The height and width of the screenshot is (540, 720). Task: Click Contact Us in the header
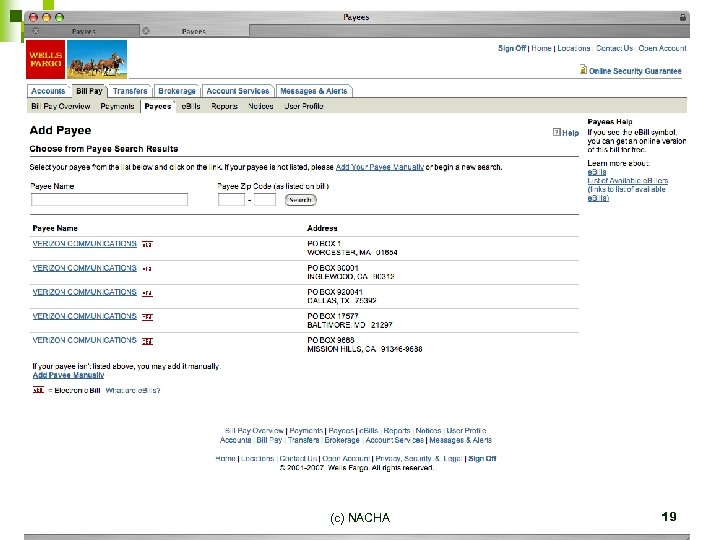click(614, 48)
